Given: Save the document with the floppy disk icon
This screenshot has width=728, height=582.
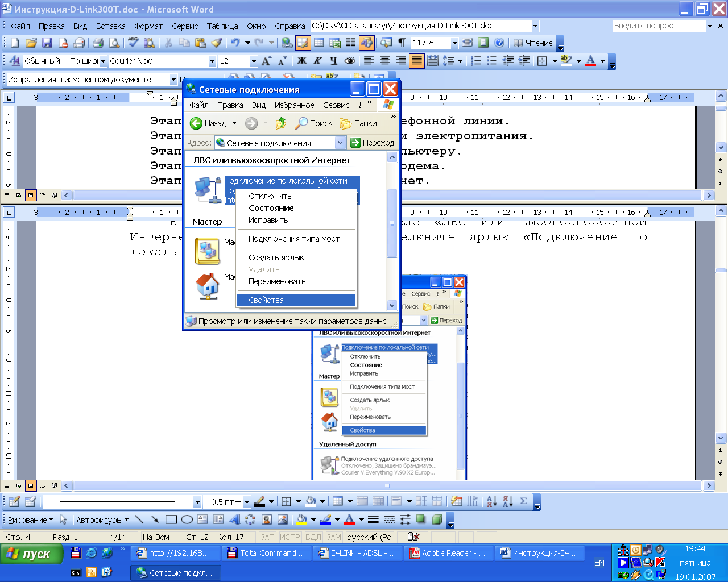Looking at the screenshot, I should click(x=47, y=43).
